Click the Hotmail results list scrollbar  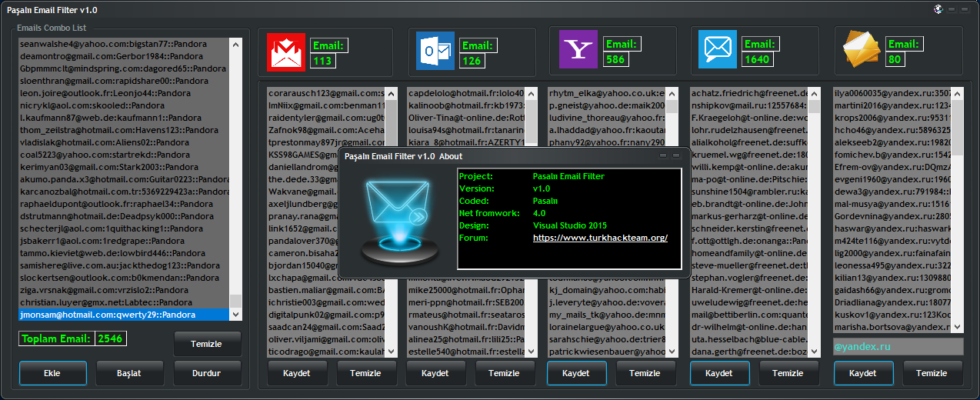pos(530,221)
